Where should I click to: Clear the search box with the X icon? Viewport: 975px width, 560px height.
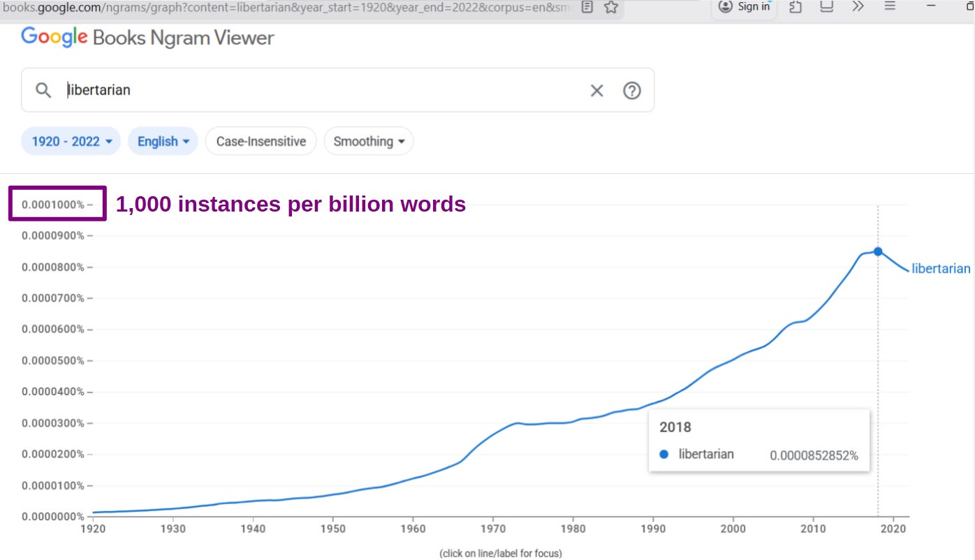pos(596,90)
